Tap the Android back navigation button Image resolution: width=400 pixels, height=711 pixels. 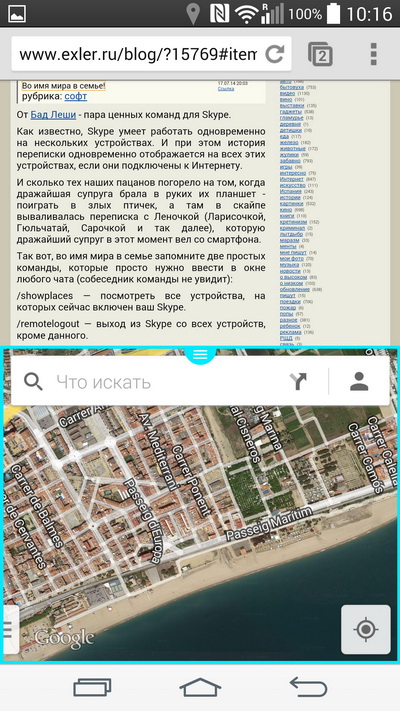308,687
